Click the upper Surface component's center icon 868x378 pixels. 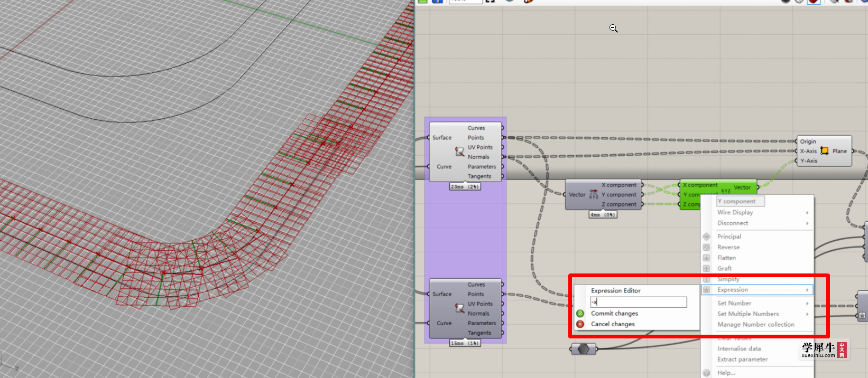pos(459,152)
